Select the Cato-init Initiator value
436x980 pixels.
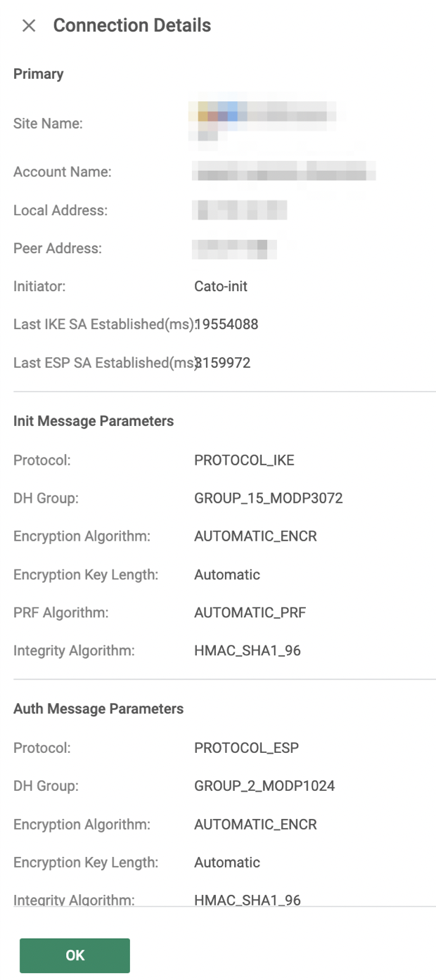(217, 286)
